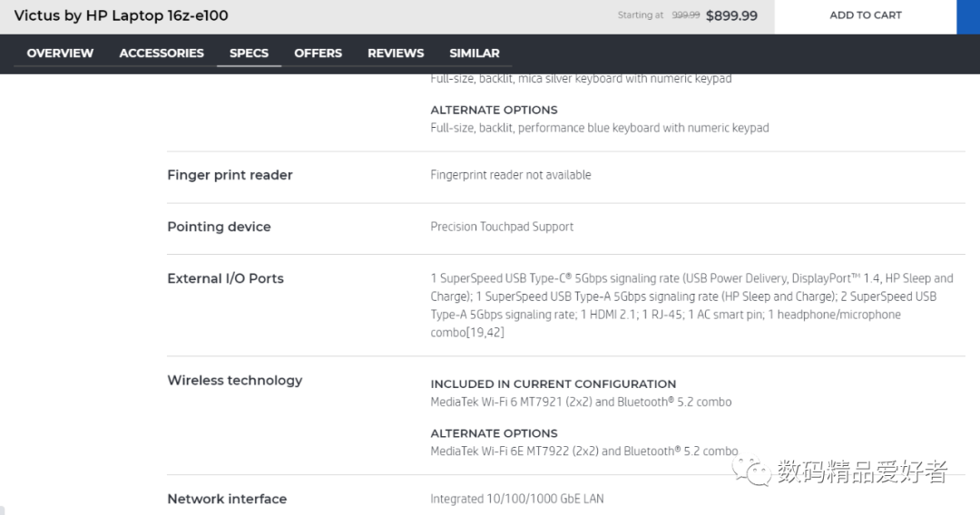This screenshot has width=980, height=515.
Task: Click the $899.99 price
Action: click(731, 15)
